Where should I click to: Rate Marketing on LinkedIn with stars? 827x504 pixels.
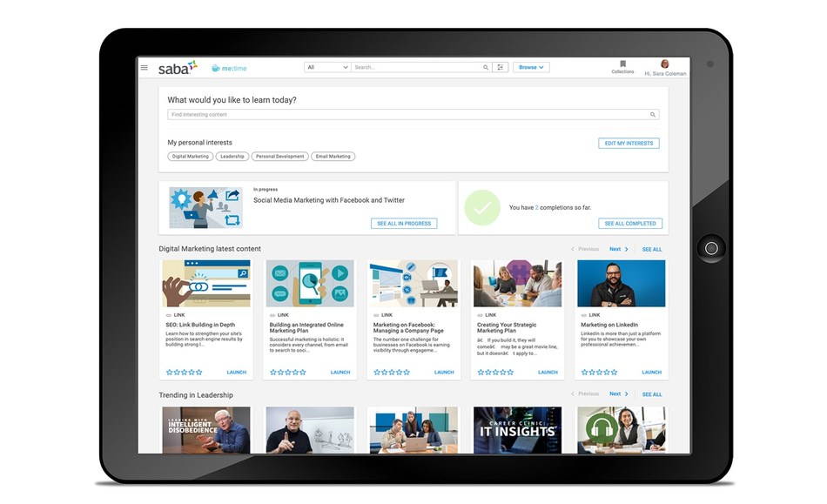tap(601, 372)
